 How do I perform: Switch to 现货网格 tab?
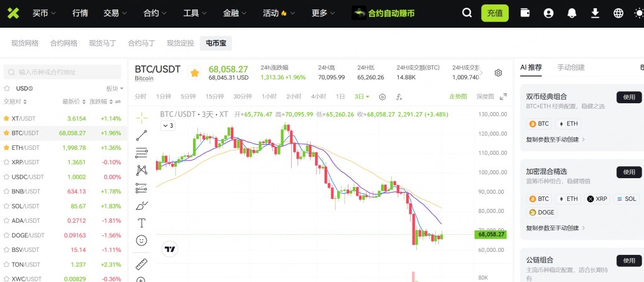[25, 43]
